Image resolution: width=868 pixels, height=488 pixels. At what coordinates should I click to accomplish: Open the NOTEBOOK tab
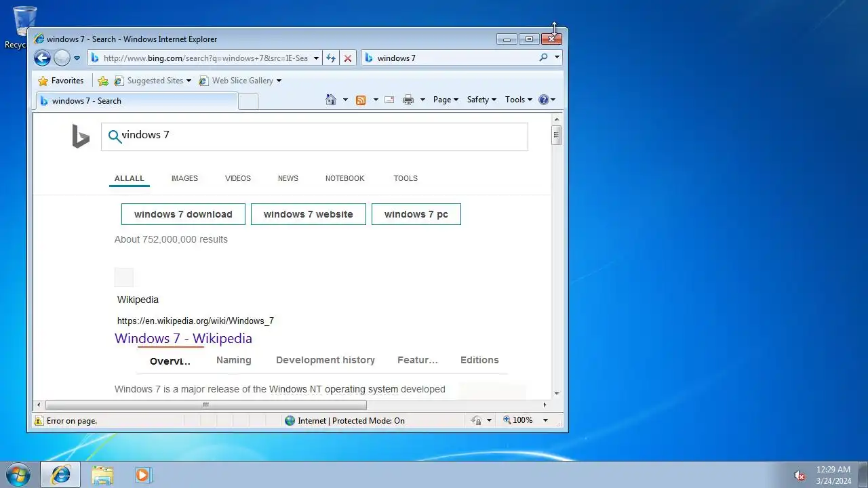tap(344, 178)
